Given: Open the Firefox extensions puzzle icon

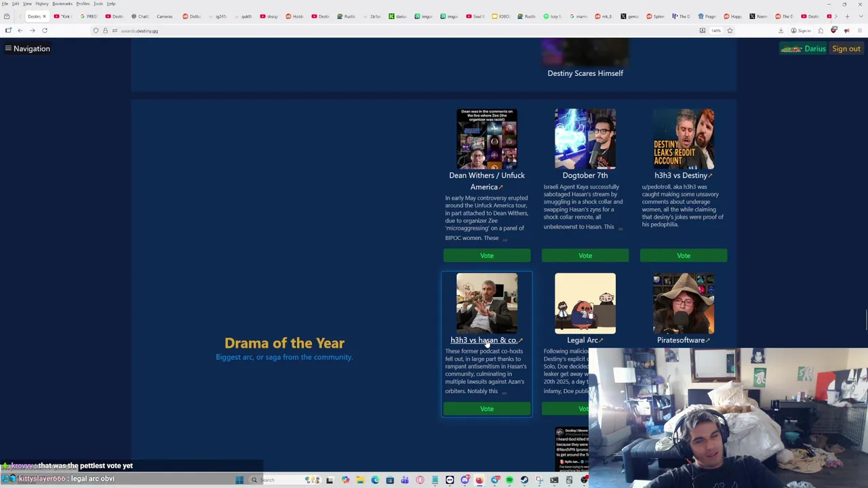Looking at the screenshot, I should coord(821,30).
